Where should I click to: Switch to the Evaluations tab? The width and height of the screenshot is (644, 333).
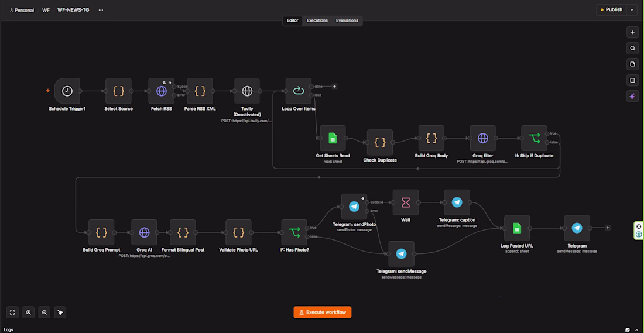[x=347, y=20]
